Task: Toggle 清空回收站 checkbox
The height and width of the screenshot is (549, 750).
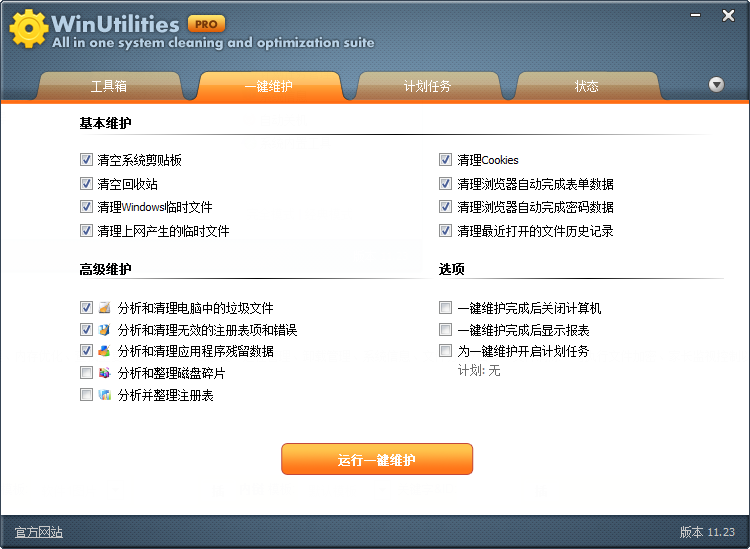Action: [86, 183]
